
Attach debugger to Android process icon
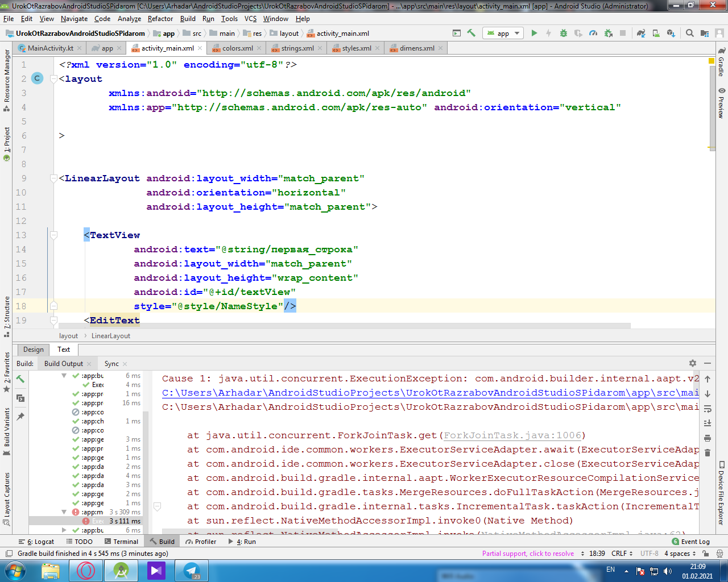(x=608, y=33)
